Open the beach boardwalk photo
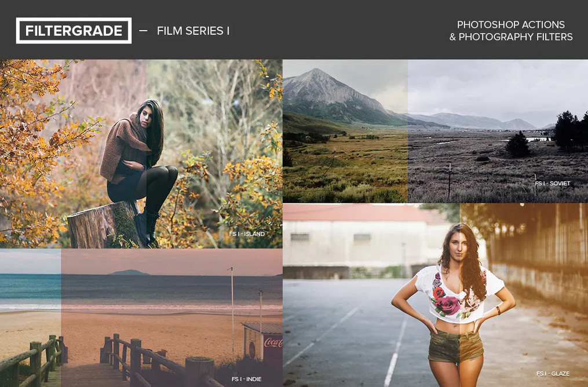 click(141, 318)
